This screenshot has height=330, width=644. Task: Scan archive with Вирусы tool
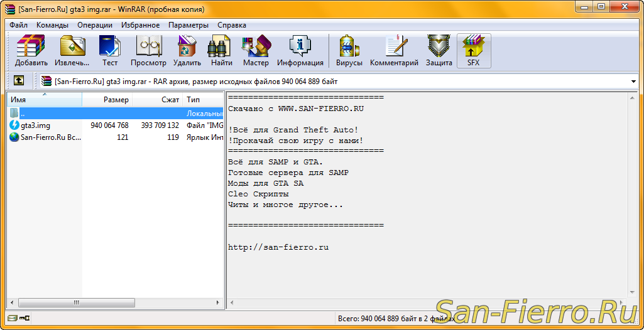pos(349,50)
